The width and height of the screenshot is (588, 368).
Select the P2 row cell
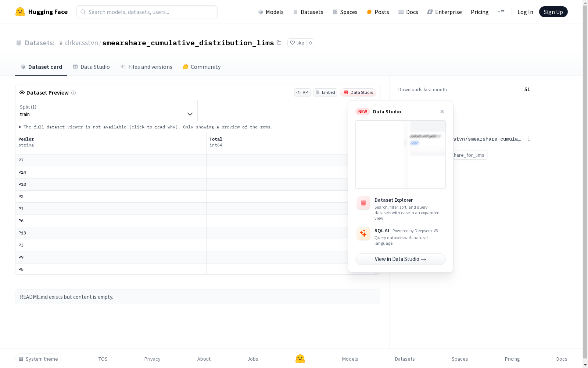[111, 197]
